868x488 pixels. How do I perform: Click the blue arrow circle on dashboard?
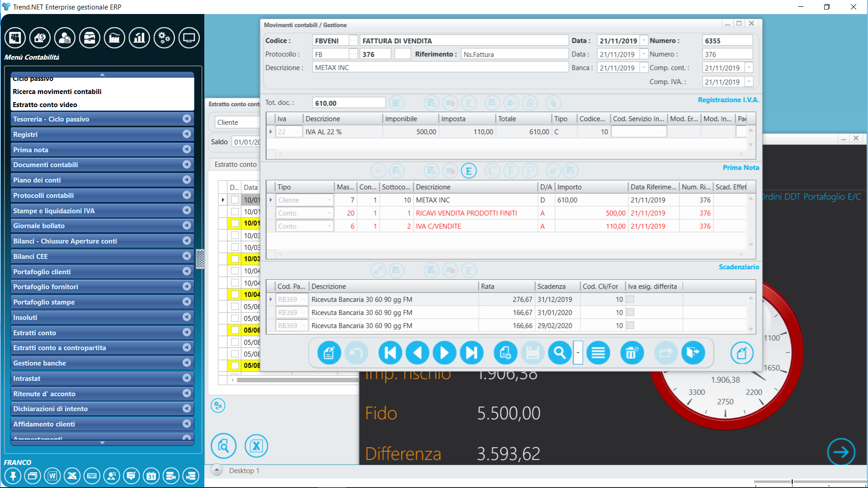pyautogui.click(x=840, y=451)
